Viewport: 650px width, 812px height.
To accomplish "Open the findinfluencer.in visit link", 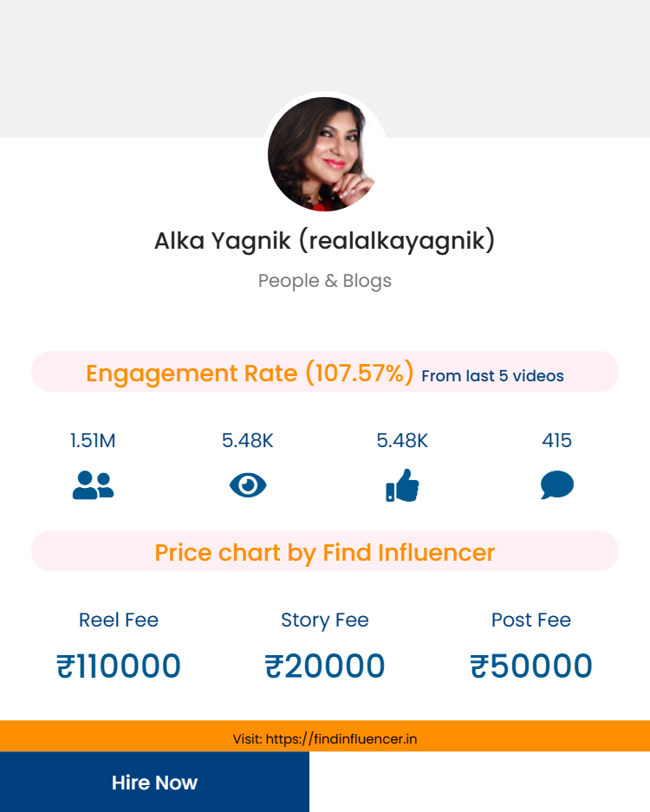I will [325, 738].
